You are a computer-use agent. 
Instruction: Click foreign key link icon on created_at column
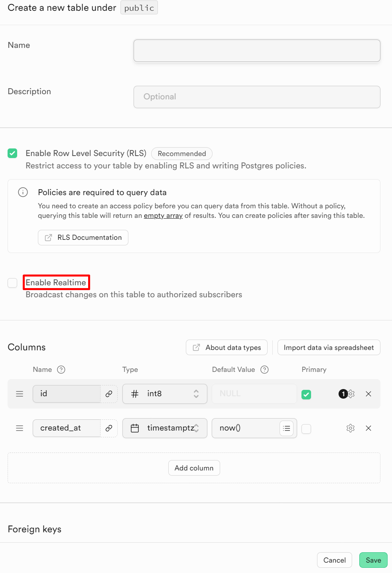[x=109, y=428]
